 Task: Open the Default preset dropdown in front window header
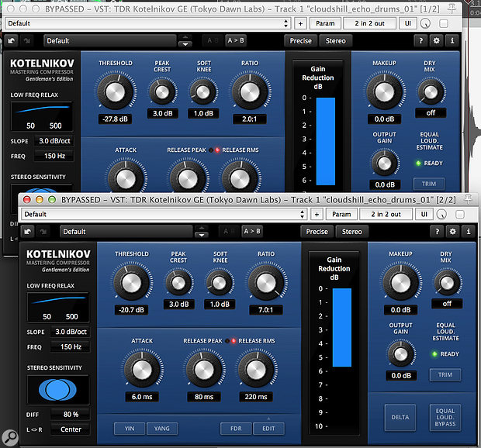(164, 214)
